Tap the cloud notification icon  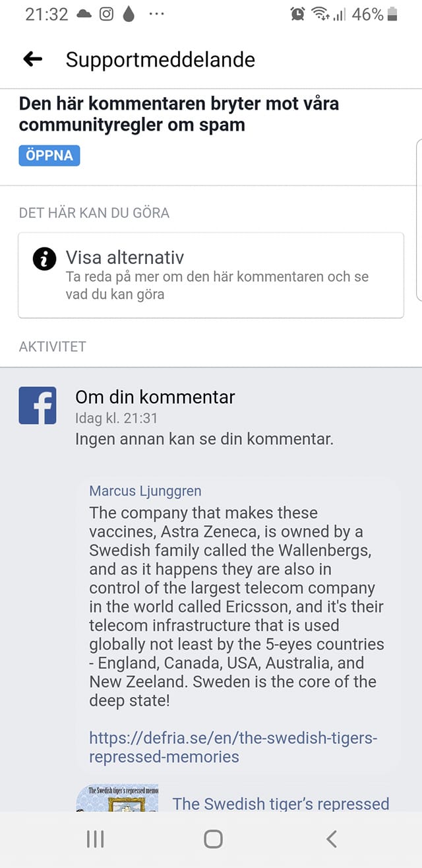click(84, 15)
